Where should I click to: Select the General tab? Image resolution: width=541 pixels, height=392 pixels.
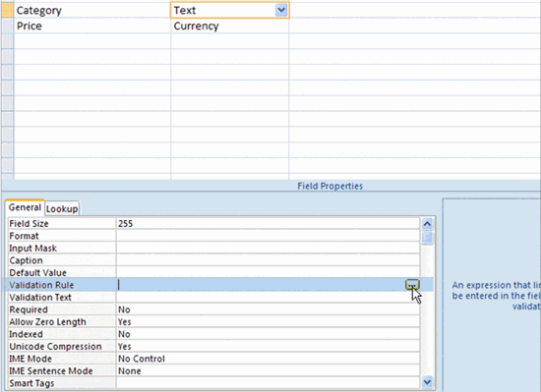pyautogui.click(x=25, y=207)
